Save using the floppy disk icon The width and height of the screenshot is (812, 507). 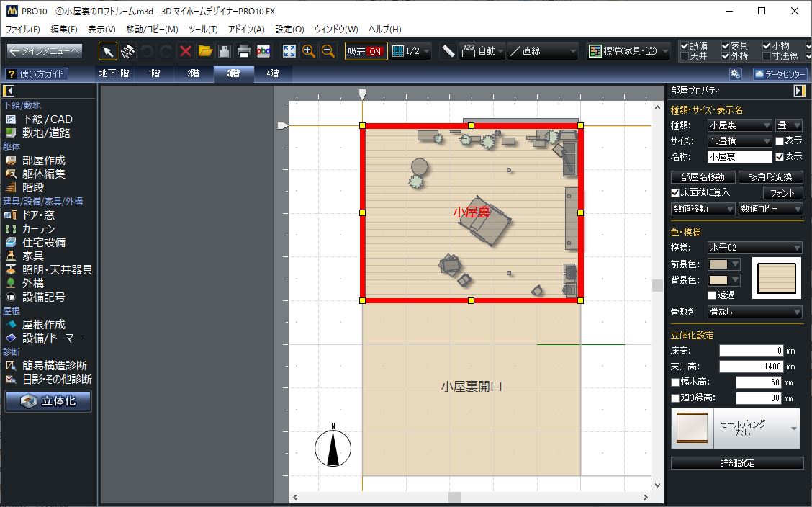225,51
